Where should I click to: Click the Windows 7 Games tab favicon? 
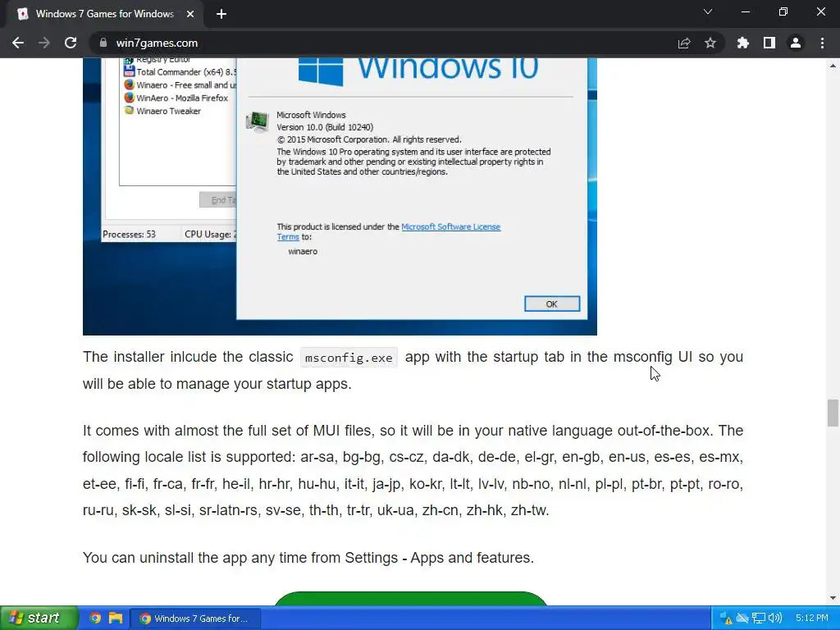pyautogui.click(x=22, y=14)
